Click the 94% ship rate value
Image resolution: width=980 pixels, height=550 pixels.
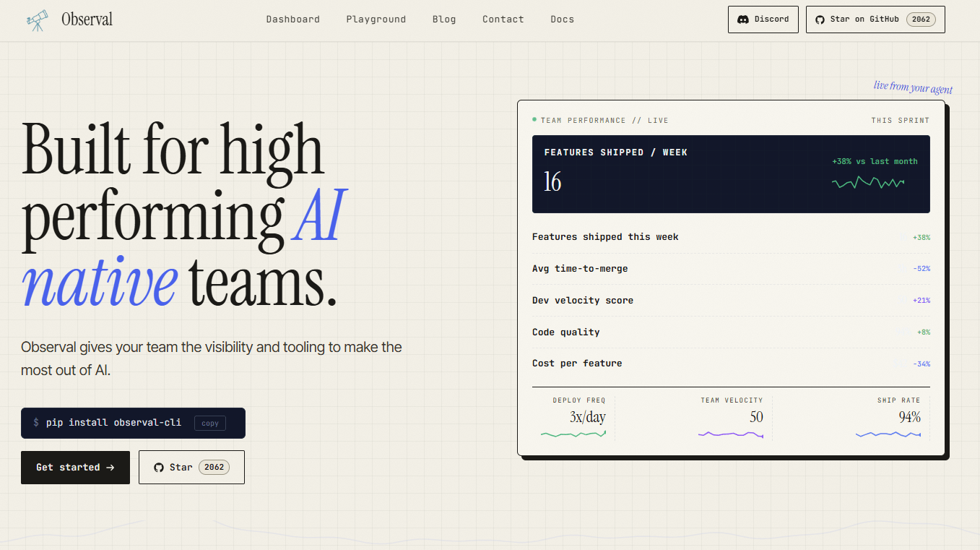pos(909,417)
